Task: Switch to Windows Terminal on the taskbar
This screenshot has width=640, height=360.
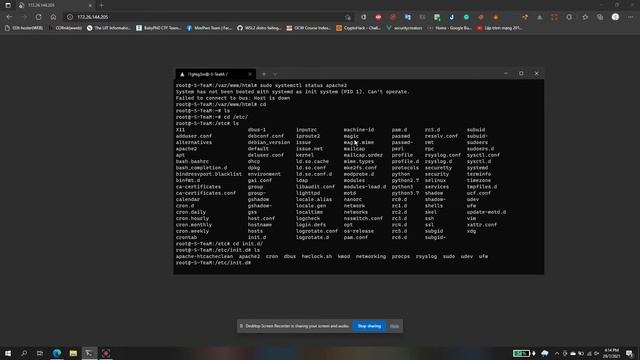Action: [89, 353]
